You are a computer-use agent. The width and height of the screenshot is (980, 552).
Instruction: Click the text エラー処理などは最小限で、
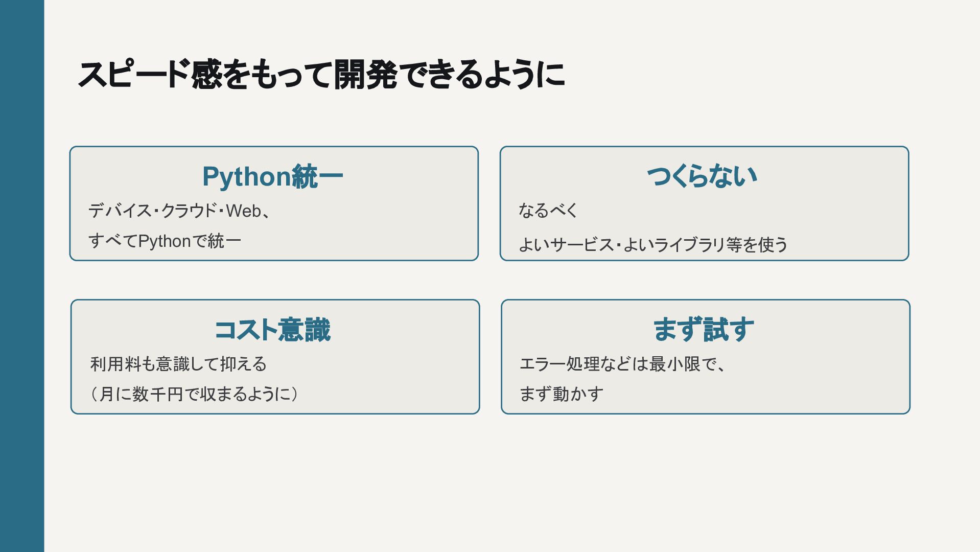click(x=623, y=364)
